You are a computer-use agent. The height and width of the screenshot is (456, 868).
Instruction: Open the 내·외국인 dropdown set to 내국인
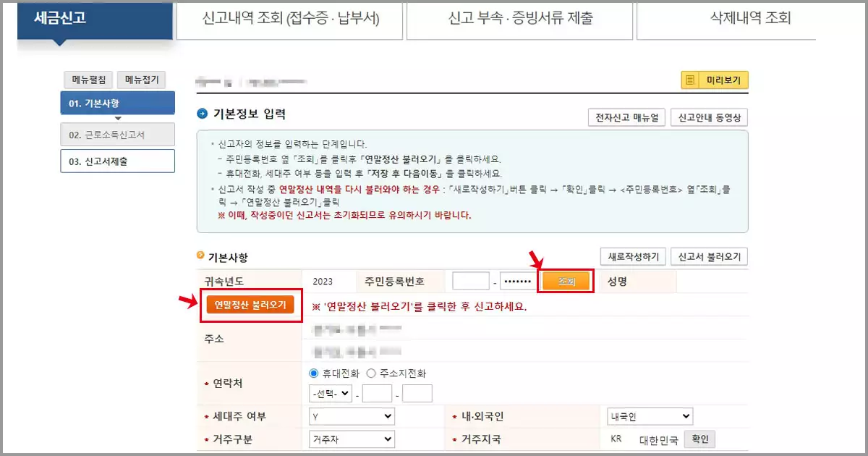(x=649, y=415)
